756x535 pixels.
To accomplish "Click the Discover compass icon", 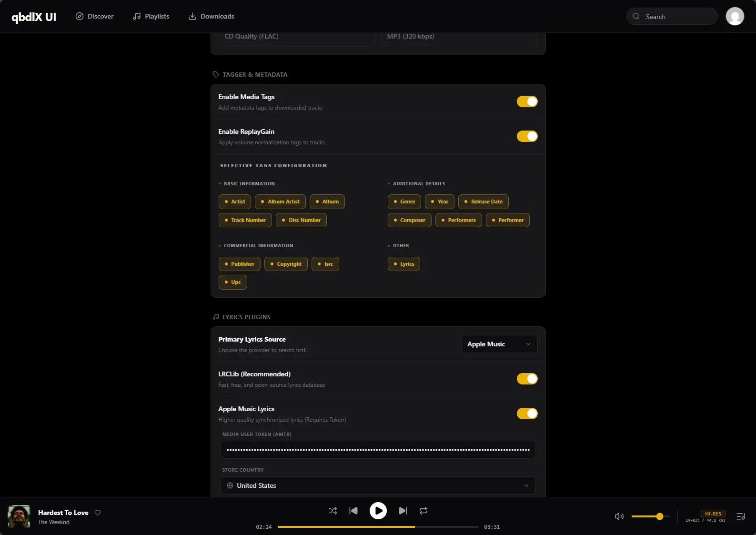I will (x=80, y=16).
